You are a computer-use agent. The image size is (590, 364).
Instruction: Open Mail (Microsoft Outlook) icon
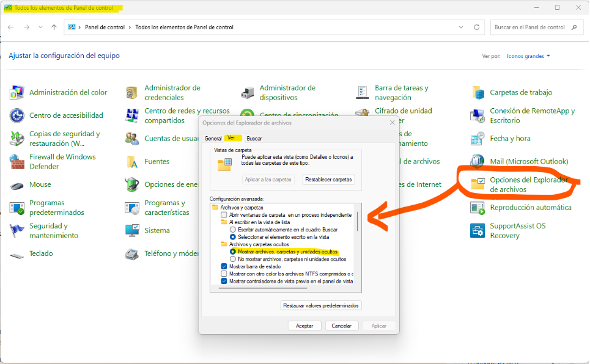478,161
